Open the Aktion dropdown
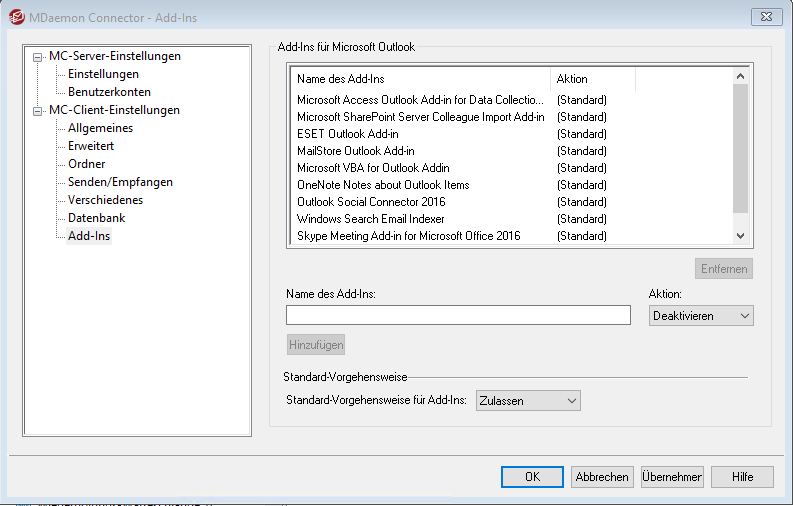 pos(701,316)
